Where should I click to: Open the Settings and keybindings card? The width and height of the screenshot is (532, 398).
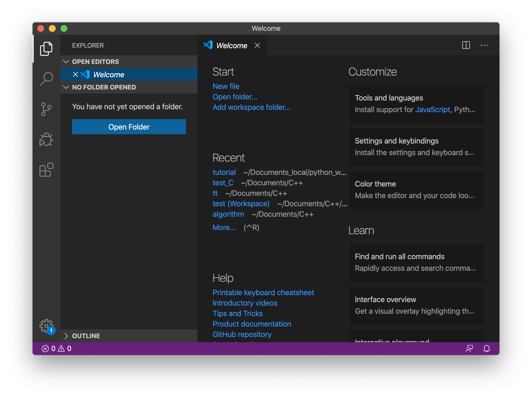pyautogui.click(x=416, y=147)
